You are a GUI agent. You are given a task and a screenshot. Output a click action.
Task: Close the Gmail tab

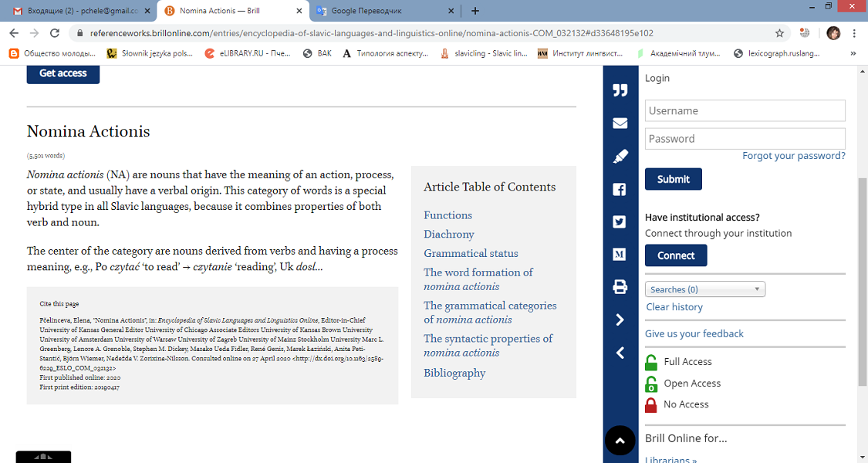(147, 11)
